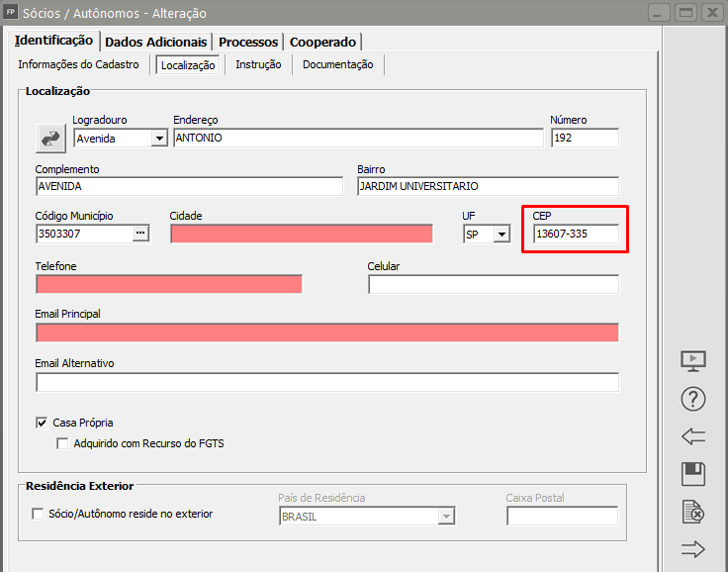Open Código Município lookup ellipsis button
Image resolution: width=728 pixels, height=572 pixels.
point(140,234)
